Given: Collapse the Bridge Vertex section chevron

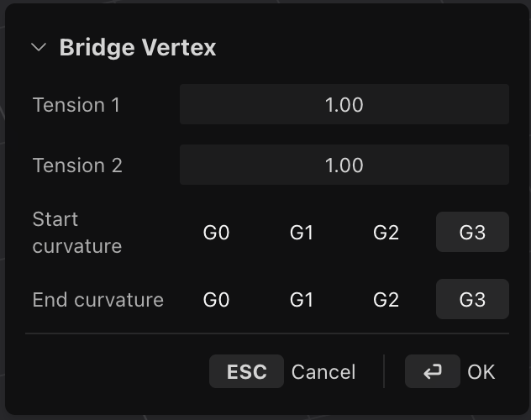Looking at the screenshot, I should (x=39, y=47).
